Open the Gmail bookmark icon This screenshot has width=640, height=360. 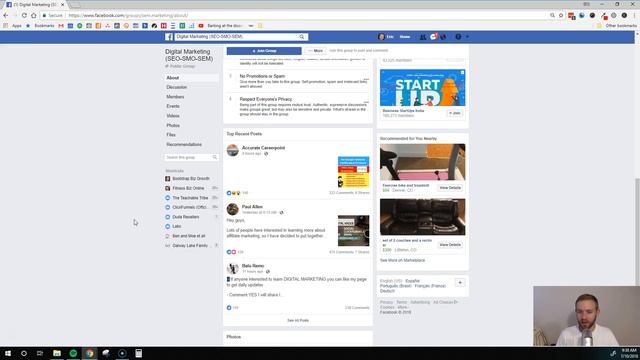pyautogui.click(x=61, y=25)
